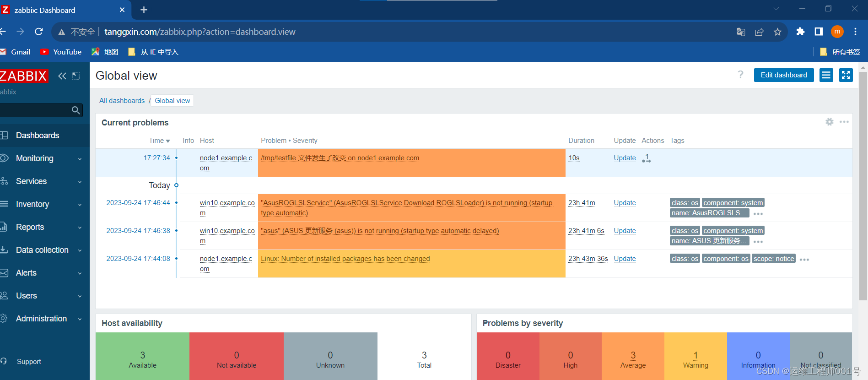
Task: Expand the Reports menu
Action: click(44, 227)
